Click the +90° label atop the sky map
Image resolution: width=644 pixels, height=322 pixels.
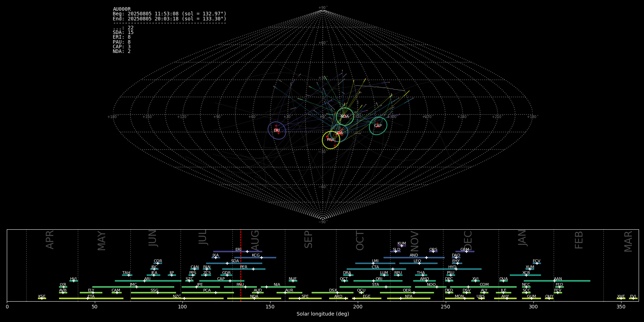coord(323,8)
